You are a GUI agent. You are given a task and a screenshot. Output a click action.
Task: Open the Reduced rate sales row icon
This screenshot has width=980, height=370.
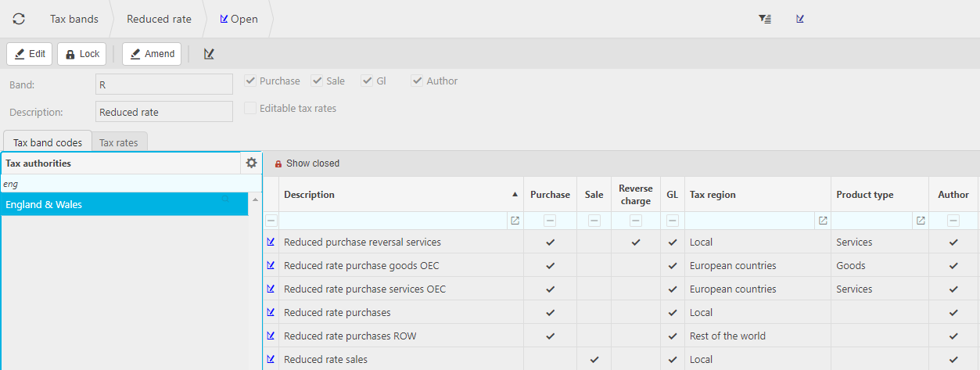[271, 359]
